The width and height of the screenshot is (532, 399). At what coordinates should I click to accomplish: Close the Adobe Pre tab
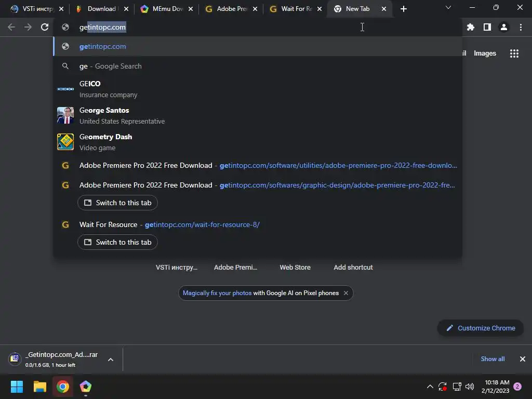tap(255, 9)
